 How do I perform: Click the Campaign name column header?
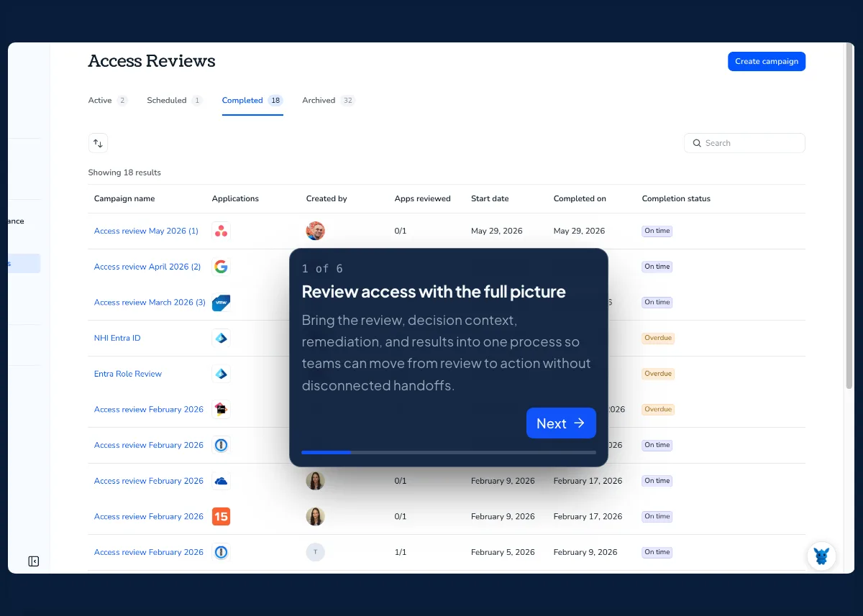124,198
